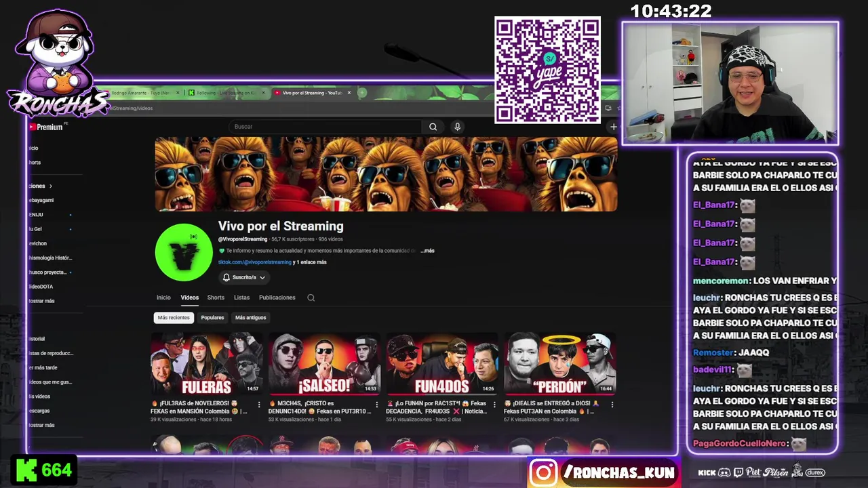The height and width of the screenshot is (488, 868).
Task: Expand the channel description with ...más
Action: coord(427,251)
